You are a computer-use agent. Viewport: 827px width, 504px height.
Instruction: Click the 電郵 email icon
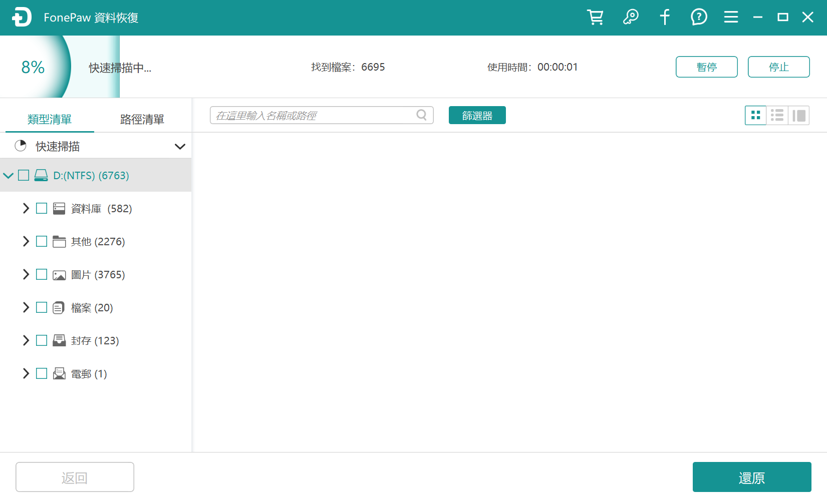pyautogui.click(x=59, y=373)
